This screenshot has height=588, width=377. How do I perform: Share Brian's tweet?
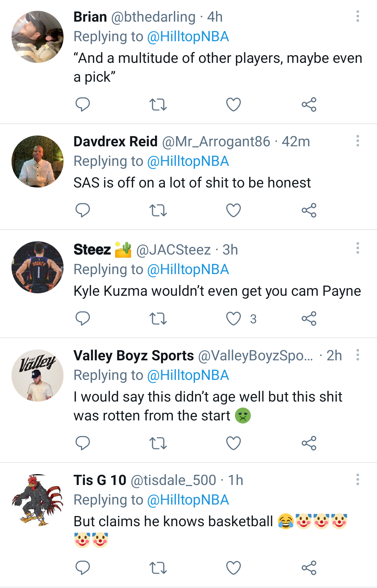309,104
